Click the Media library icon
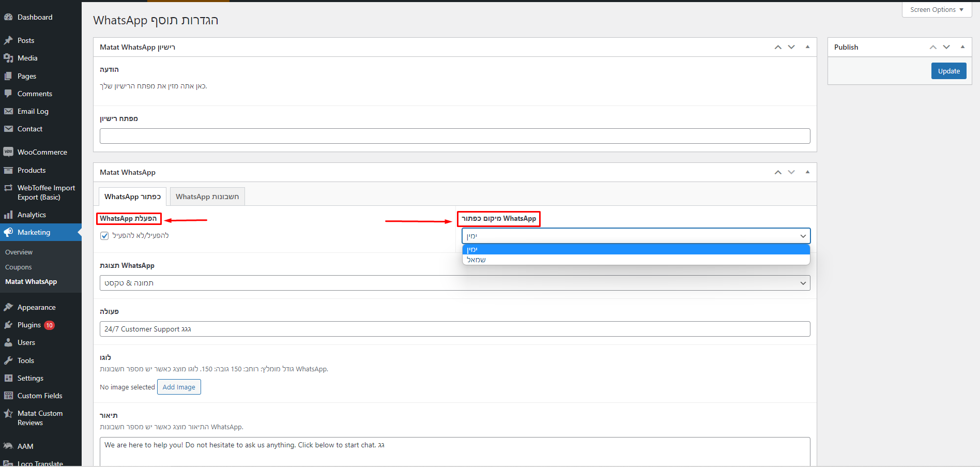The height and width of the screenshot is (467, 980). pos(8,58)
